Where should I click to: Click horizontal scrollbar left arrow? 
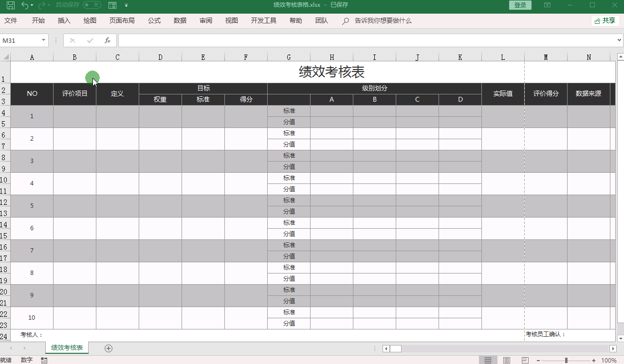pyautogui.click(x=386, y=348)
